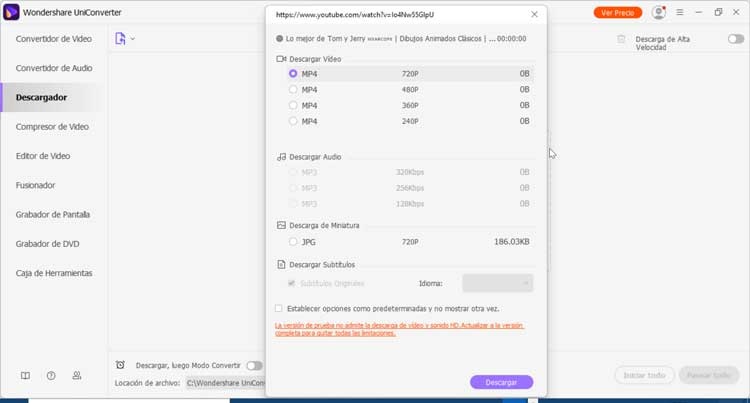Click the Wondershare UniConverter logo icon
The image size is (750, 403).
click(x=11, y=12)
